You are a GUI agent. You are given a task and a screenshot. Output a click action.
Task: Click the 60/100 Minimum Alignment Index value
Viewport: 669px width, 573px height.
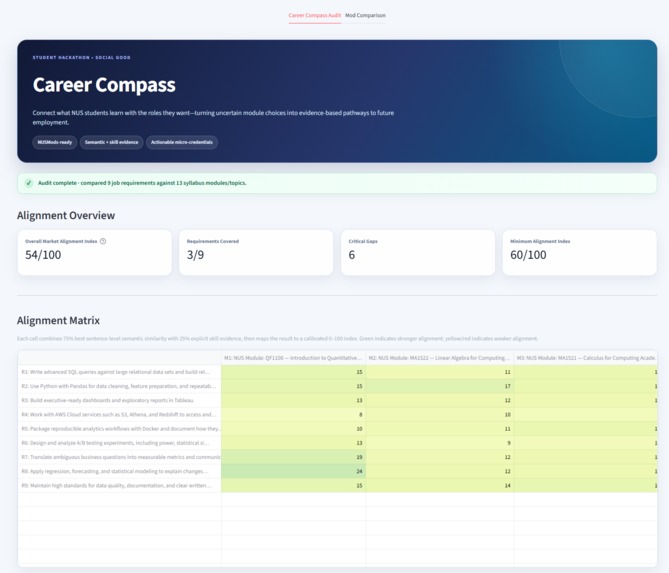click(x=528, y=255)
